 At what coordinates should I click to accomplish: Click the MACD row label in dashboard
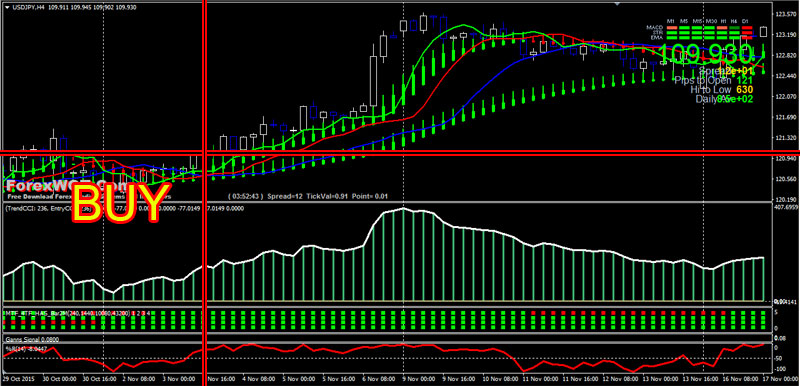pyautogui.click(x=654, y=27)
